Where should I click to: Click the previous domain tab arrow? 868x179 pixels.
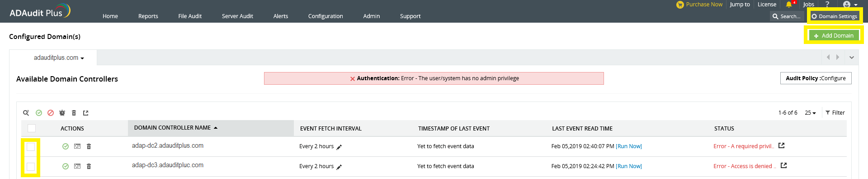pos(828,57)
